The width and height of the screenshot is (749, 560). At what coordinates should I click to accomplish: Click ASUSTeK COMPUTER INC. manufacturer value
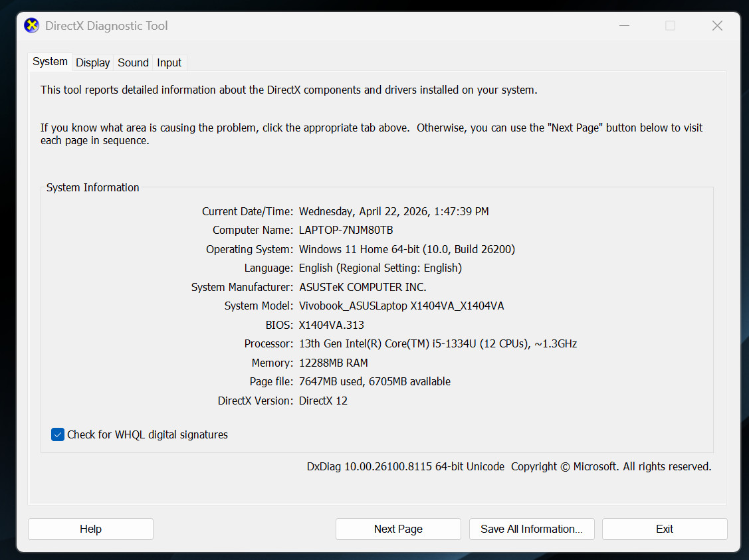pos(363,287)
